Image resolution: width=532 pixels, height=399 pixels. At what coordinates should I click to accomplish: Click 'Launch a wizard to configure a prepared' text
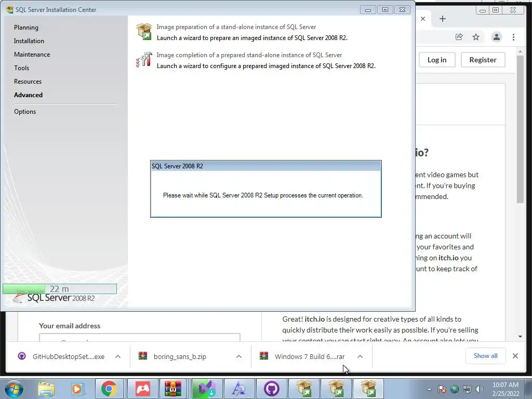[266, 66]
